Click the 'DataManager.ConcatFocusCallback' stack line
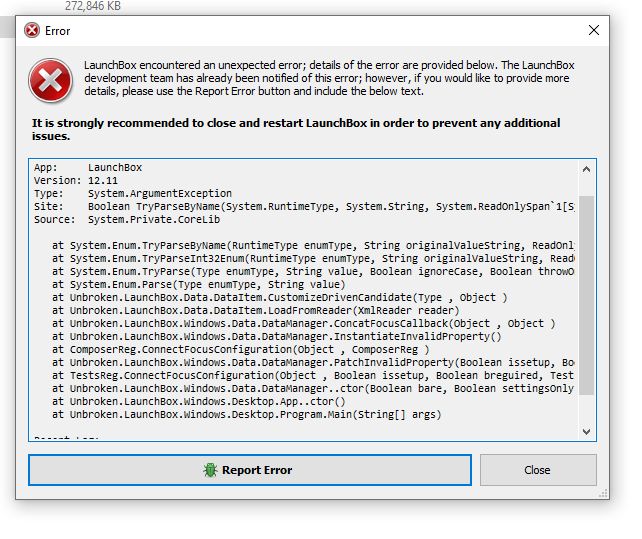 [304, 324]
